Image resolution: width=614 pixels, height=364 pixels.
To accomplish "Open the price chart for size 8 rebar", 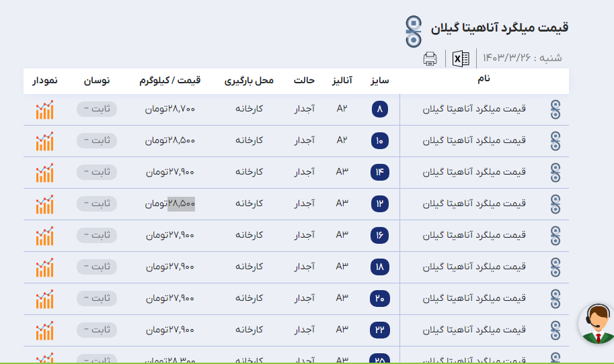I will pyautogui.click(x=44, y=110).
